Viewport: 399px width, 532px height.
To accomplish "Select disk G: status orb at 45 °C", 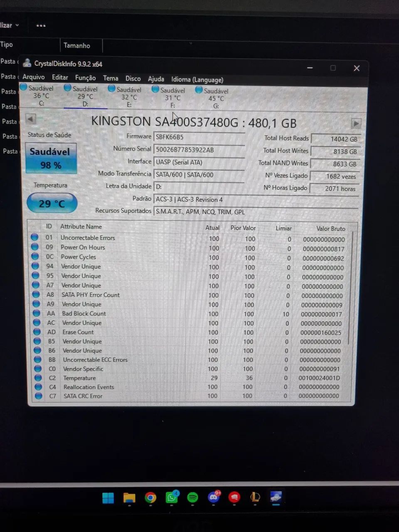I will pos(199,90).
